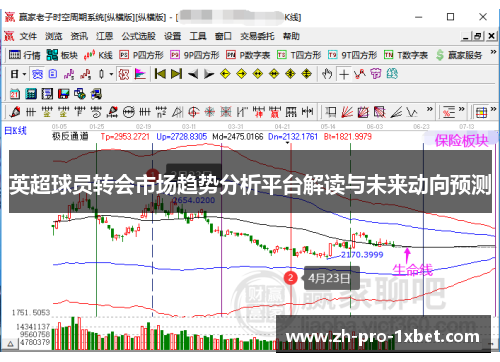
Task: Expand the 日 period dropdown arrow
Action: pos(24,74)
